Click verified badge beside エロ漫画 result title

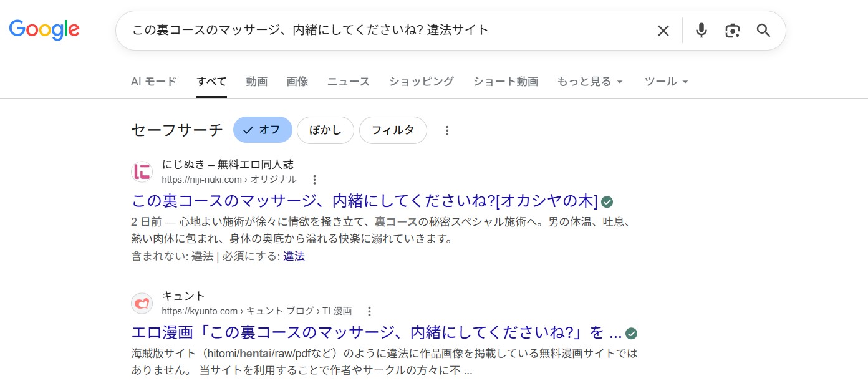[x=631, y=332]
